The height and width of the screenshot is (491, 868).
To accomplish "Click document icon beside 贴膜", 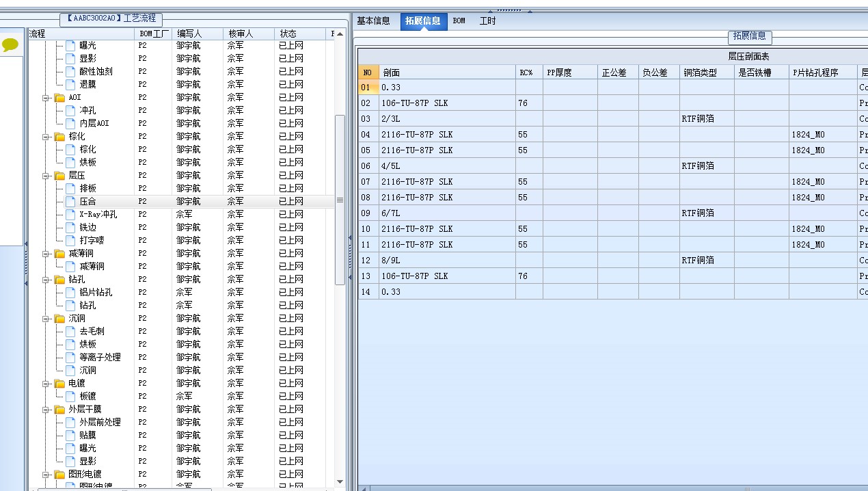I will click(x=70, y=436).
